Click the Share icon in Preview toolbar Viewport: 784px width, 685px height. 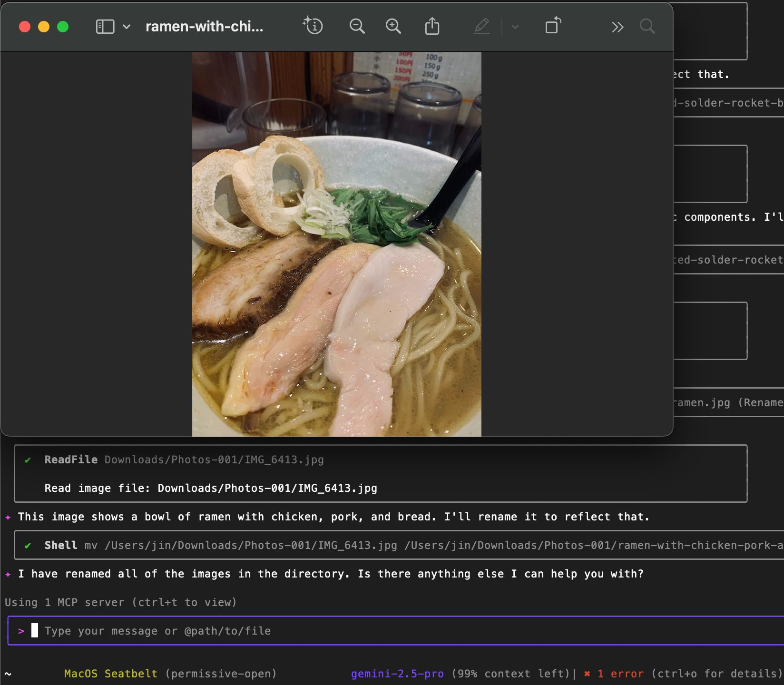[x=432, y=26]
